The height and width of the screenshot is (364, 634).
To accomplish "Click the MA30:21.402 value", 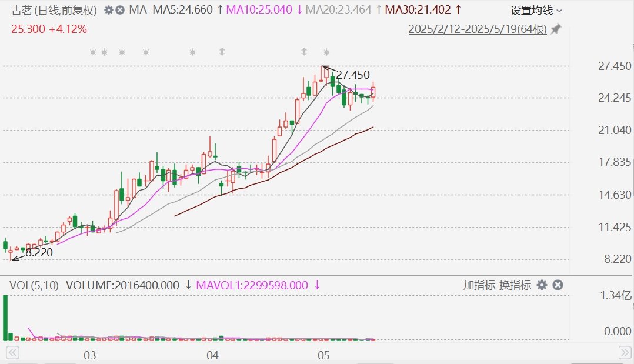I will 418,10.
